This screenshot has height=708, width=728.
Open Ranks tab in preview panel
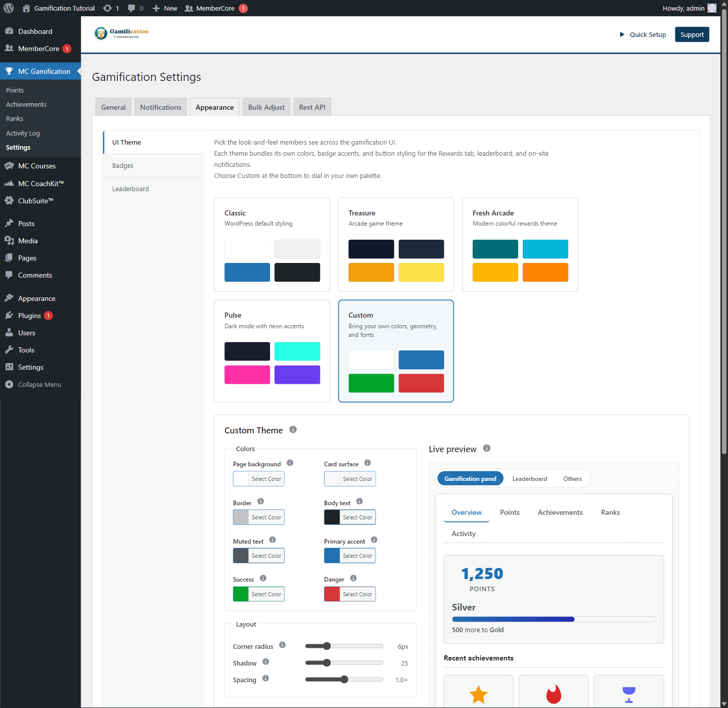click(x=610, y=512)
